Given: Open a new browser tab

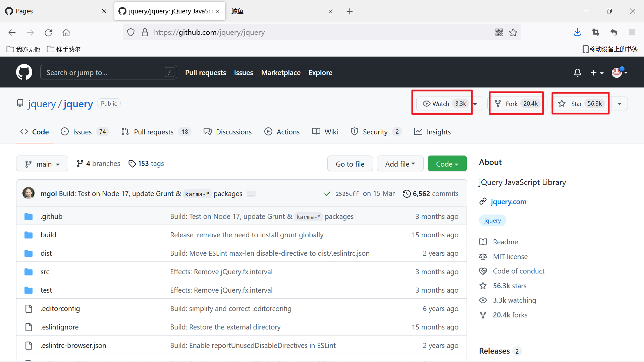Looking at the screenshot, I should pyautogui.click(x=350, y=11).
